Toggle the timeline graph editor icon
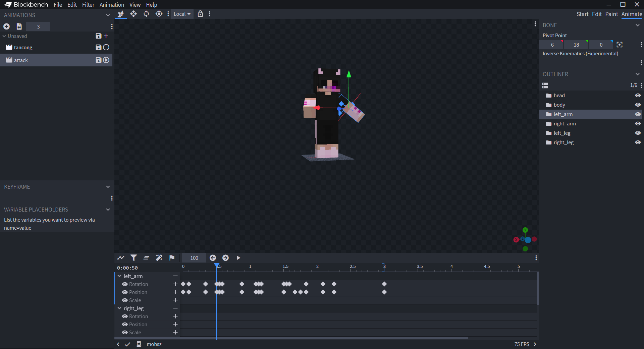Screen dimensions: 644x349 121,258
